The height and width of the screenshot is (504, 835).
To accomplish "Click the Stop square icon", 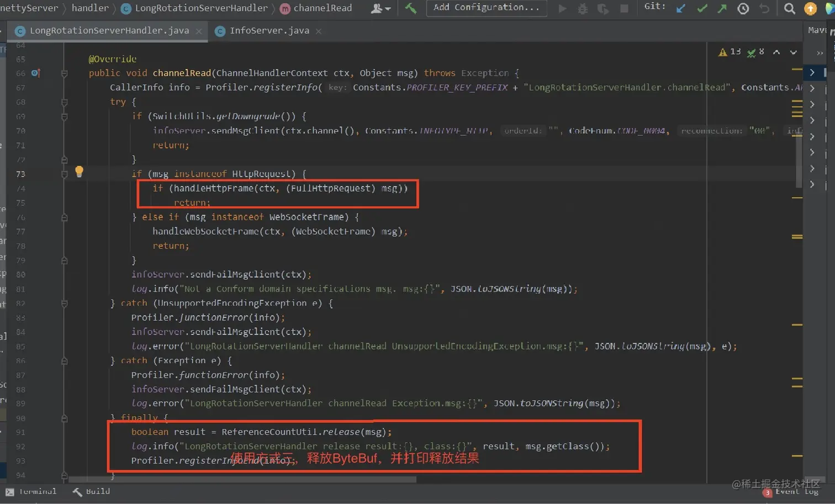I will (624, 9).
